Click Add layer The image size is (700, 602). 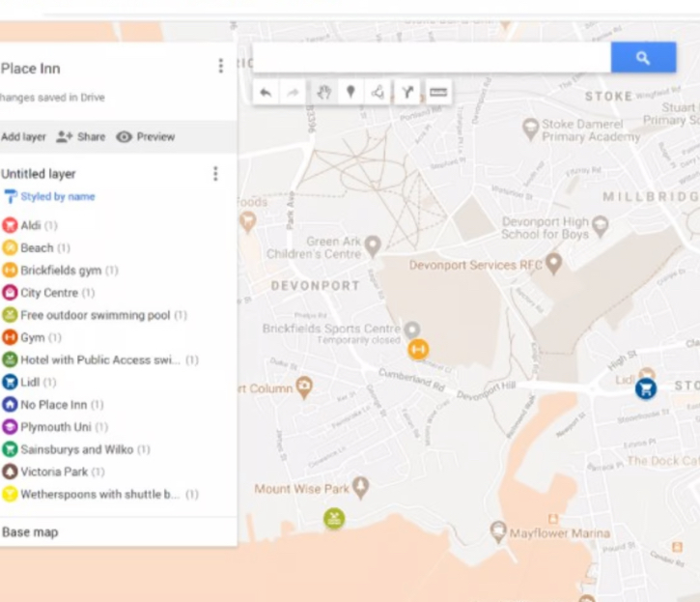[x=23, y=137]
